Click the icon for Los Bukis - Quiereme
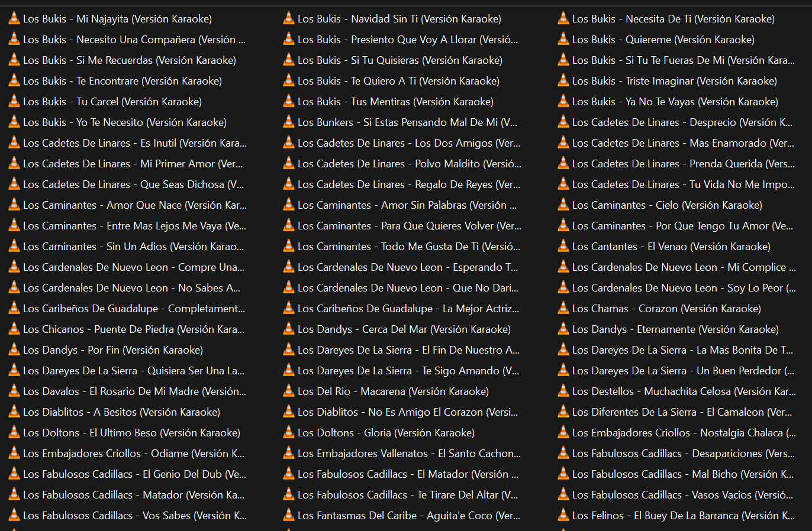Screen dimensions: 812x531 tap(563, 40)
